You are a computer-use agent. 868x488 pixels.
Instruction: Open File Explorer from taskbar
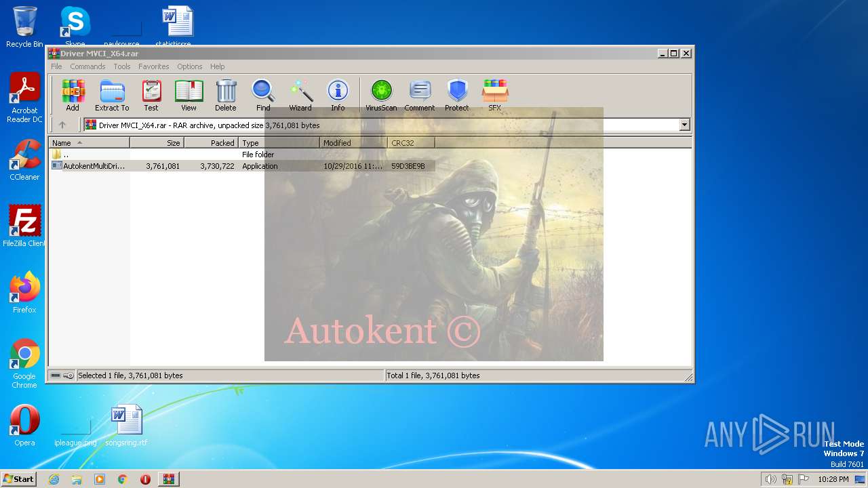pyautogui.click(x=77, y=479)
